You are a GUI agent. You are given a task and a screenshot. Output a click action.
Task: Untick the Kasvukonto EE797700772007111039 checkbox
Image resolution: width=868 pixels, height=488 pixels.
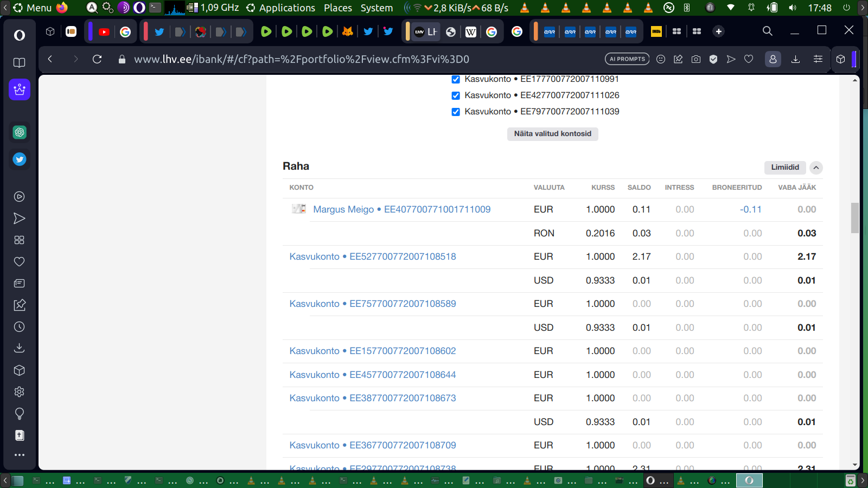(456, 112)
